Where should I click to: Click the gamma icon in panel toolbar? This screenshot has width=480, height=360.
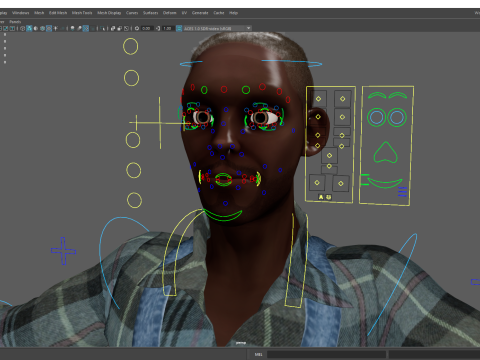[158, 28]
